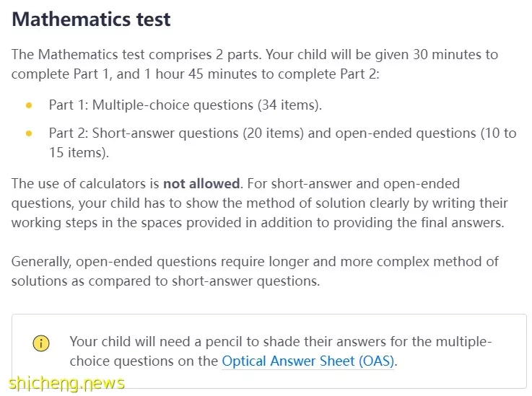Click 'choice questions on the' text in notice
The height and width of the screenshot is (396, 532).
(144, 361)
